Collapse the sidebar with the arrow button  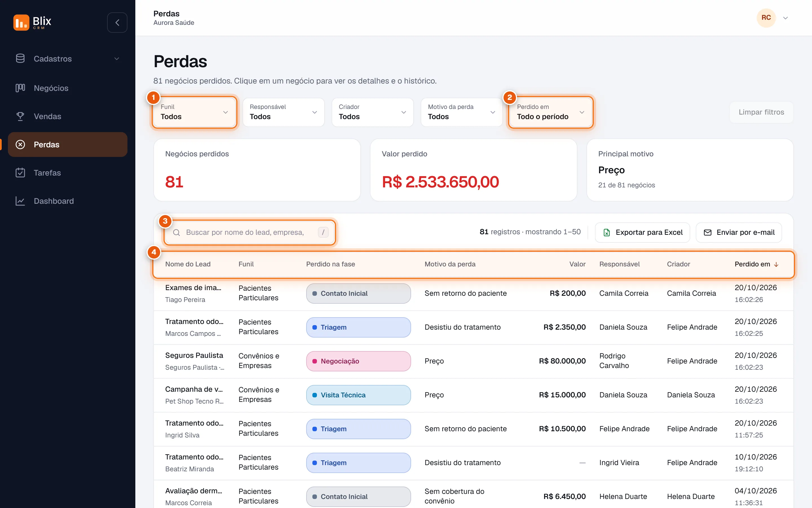pos(117,23)
